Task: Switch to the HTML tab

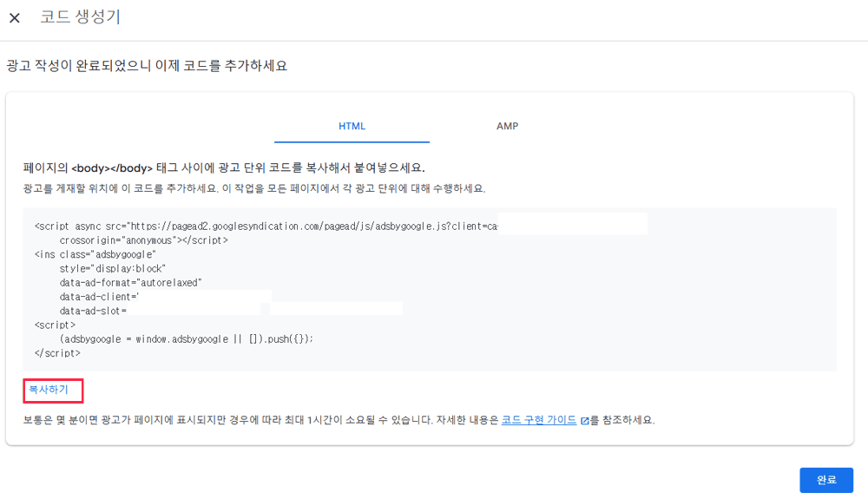Action: 352,127
